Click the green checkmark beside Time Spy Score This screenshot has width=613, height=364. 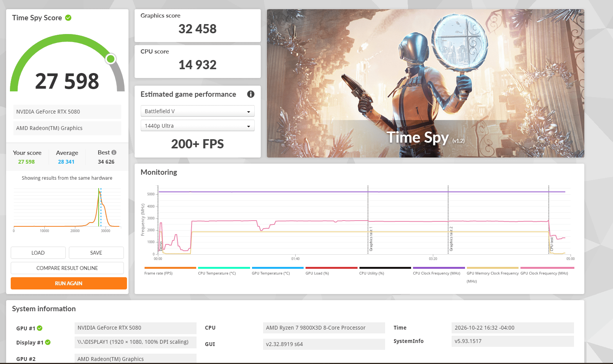[68, 18]
